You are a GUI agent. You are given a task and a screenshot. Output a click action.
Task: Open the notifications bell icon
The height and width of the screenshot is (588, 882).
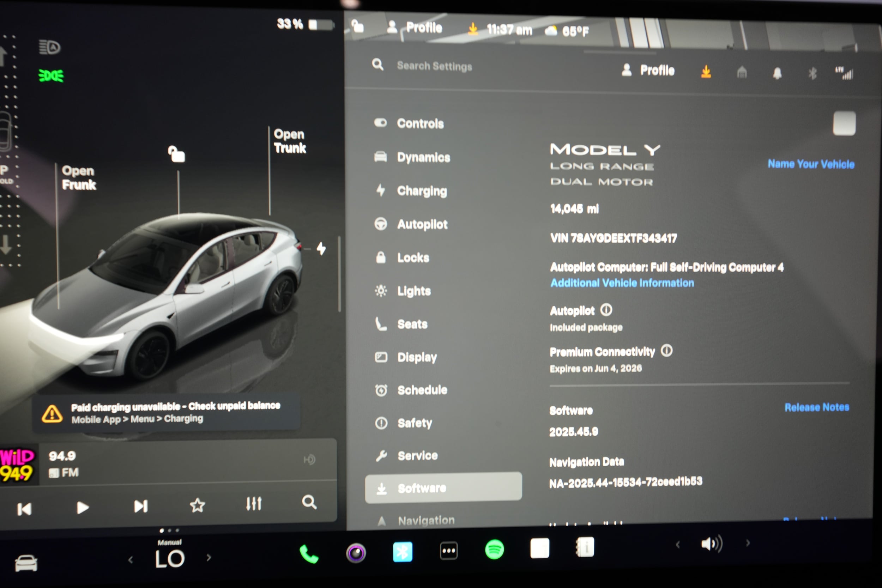[x=777, y=72]
